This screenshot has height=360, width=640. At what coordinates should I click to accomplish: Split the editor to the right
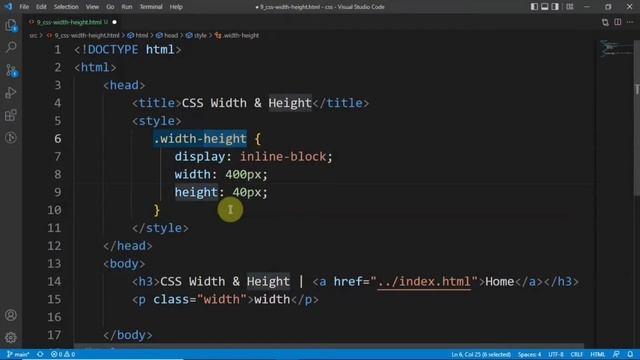[618, 22]
